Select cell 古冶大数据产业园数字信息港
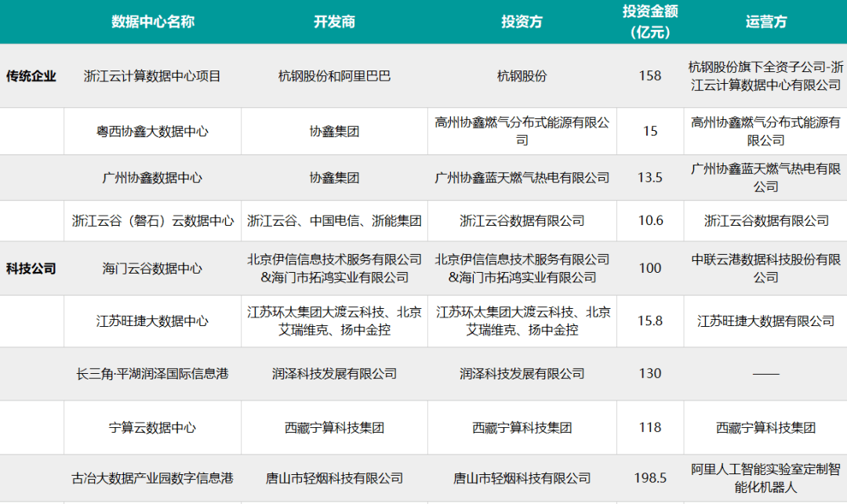The width and height of the screenshot is (847, 504). (152, 478)
